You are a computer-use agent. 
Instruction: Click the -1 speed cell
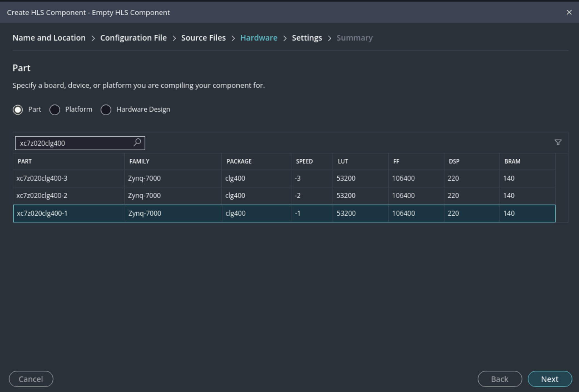(x=312, y=214)
